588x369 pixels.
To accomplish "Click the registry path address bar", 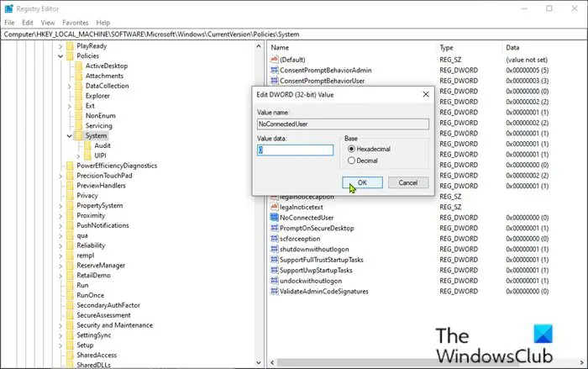I will (294, 34).
